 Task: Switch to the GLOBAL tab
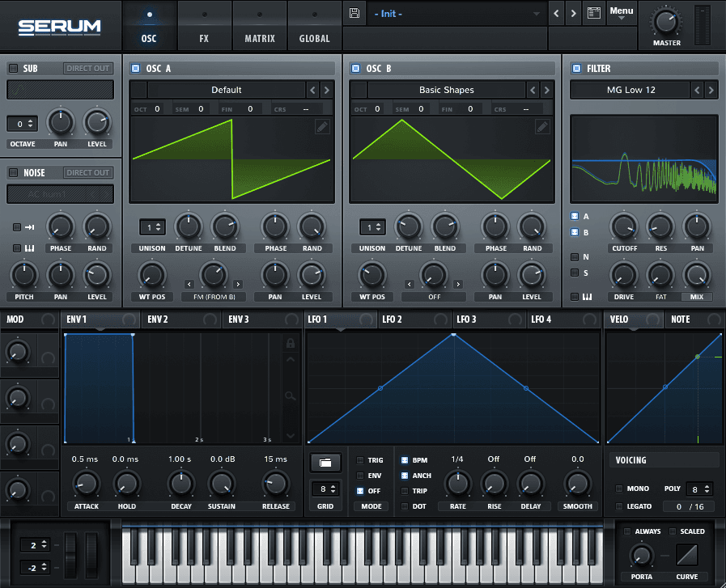(314, 25)
